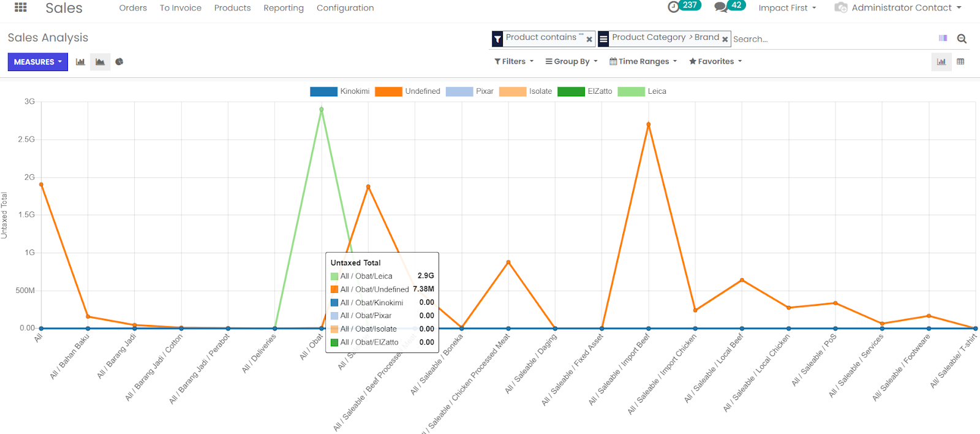Click the funnel icon on the filter facet
The image size is (980, 434).
(x=498, y=39)
